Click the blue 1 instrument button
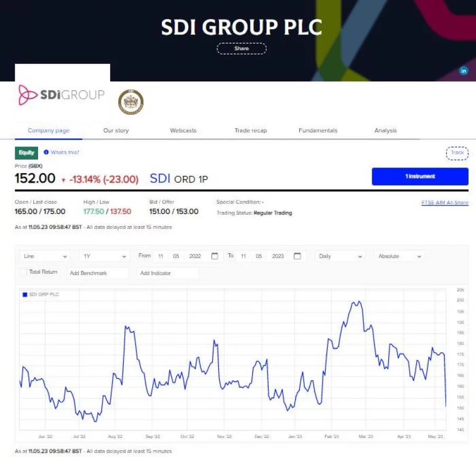 coord(420,176)
